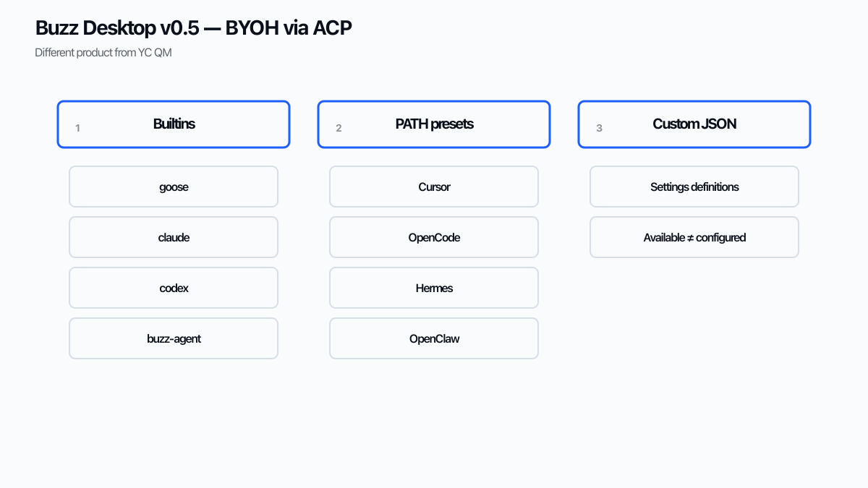Click the Settings definitions box
This screenshot has height=488, width=868.
click(694, 187)
